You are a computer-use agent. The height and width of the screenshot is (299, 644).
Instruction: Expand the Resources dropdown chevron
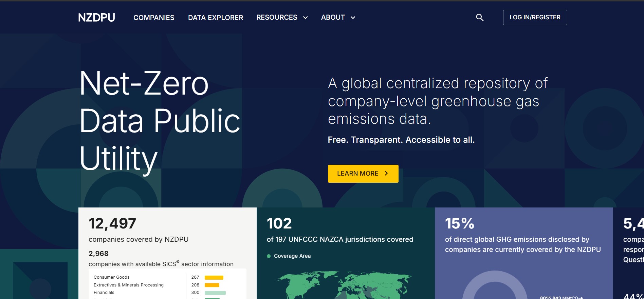pyautogui.click(x=306, y=18)
